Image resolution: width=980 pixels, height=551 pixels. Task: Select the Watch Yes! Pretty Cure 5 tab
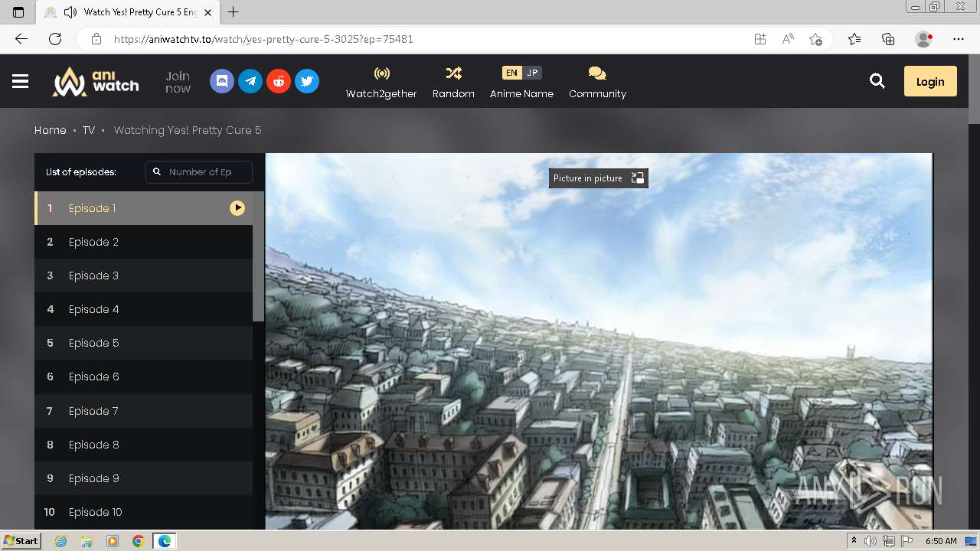coord(128,12)
